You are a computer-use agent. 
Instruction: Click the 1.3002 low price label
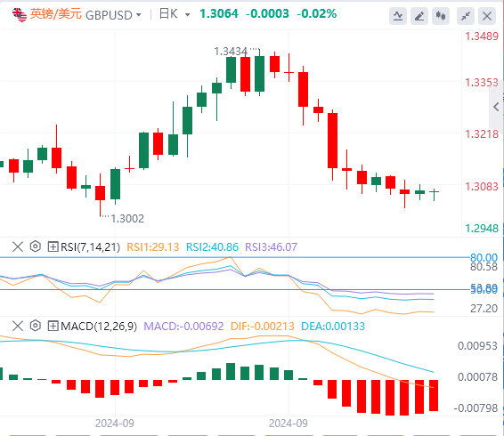click(x=127, y=219)
